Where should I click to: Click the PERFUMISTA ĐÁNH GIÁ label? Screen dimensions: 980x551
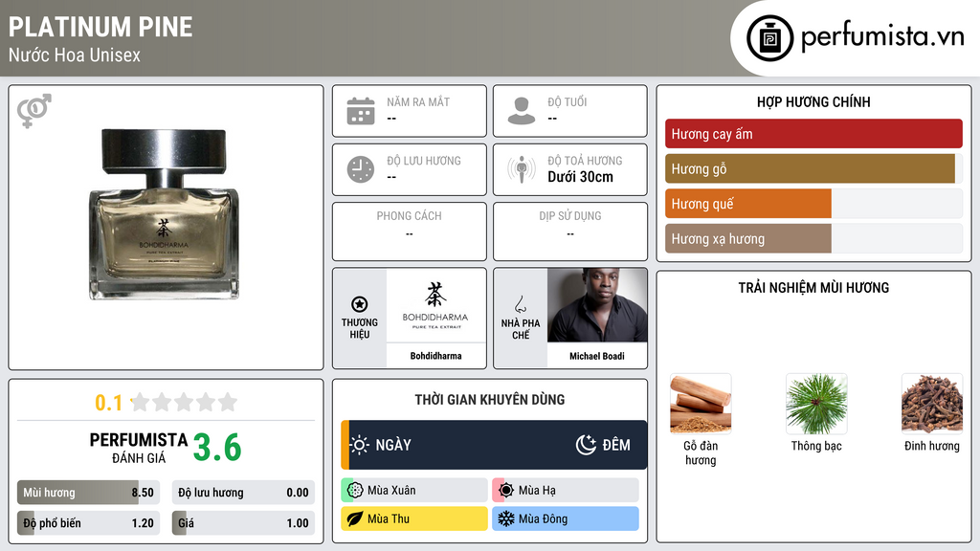(139, 448)
